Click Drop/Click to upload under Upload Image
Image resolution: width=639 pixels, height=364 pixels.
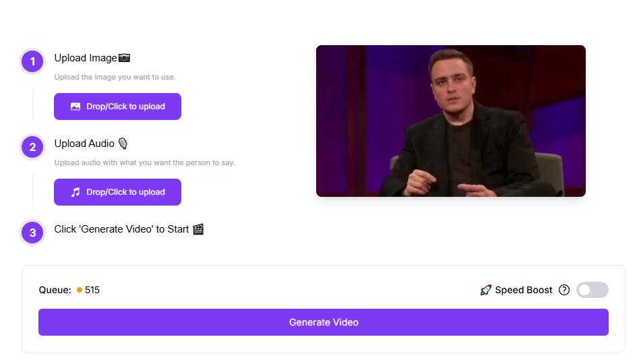tap(118, 107)
